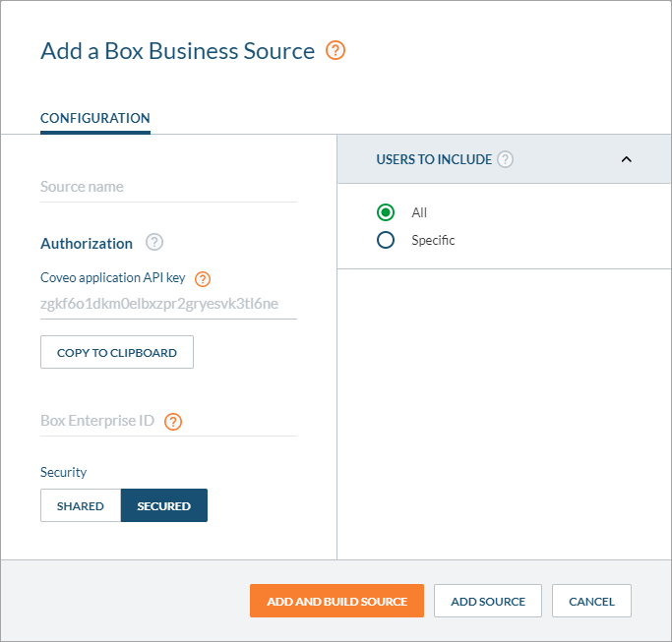Click Add and Build Source

[336, 602]
